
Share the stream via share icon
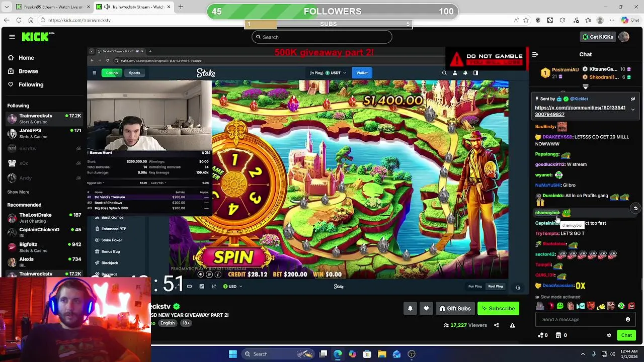pos(497,325)
